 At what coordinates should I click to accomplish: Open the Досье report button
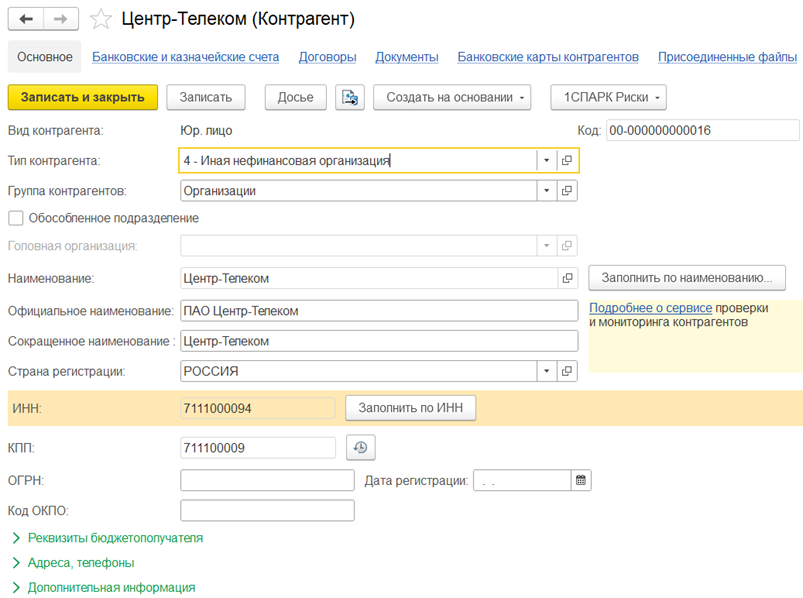coord(295,97)
